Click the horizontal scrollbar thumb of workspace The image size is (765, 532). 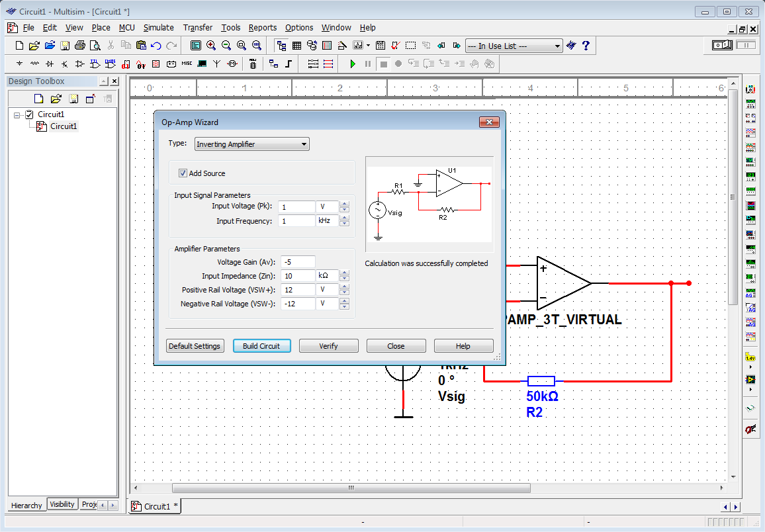point(351,488)
